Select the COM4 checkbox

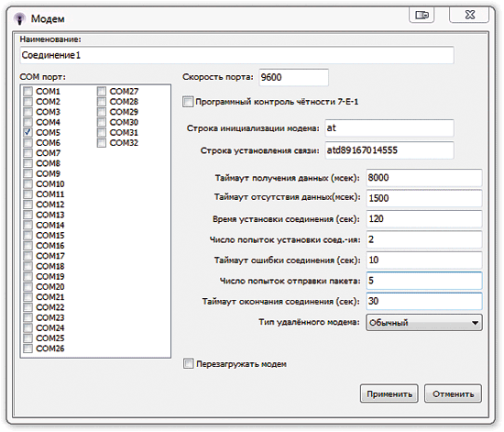(28, 122)
